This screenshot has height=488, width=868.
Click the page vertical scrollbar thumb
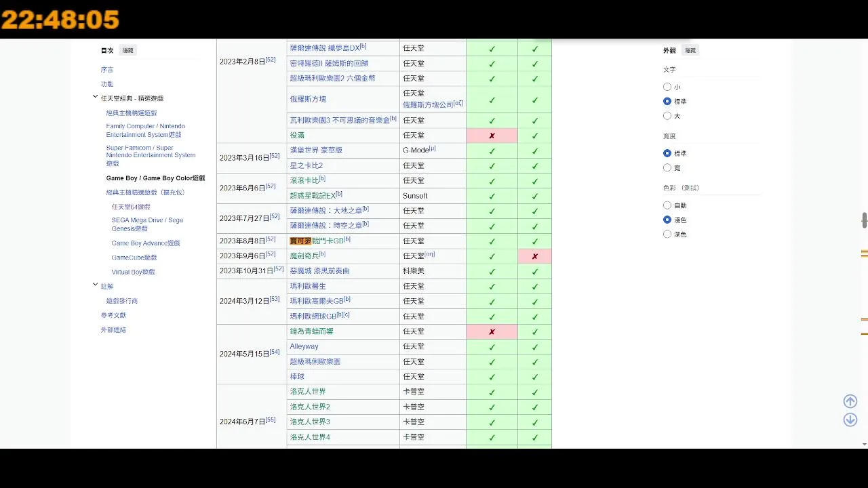tap(865, 220)
